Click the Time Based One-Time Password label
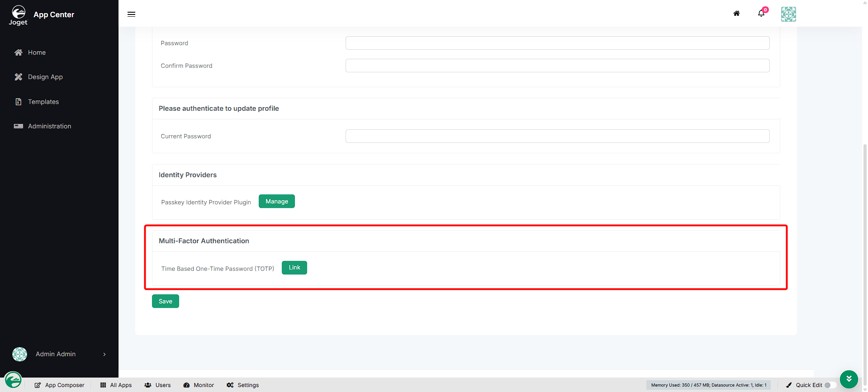 [218, 269]
